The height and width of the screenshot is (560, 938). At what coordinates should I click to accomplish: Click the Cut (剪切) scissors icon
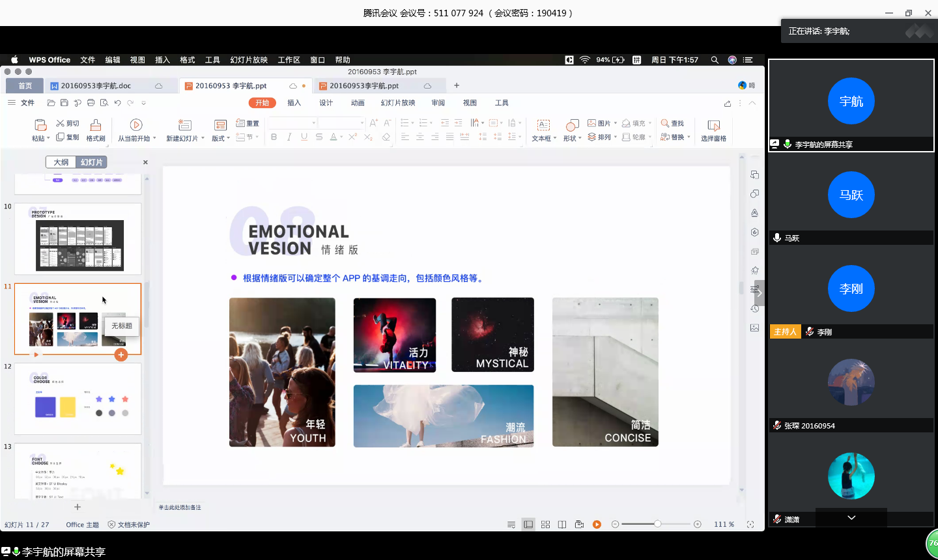tap(60, 123)
